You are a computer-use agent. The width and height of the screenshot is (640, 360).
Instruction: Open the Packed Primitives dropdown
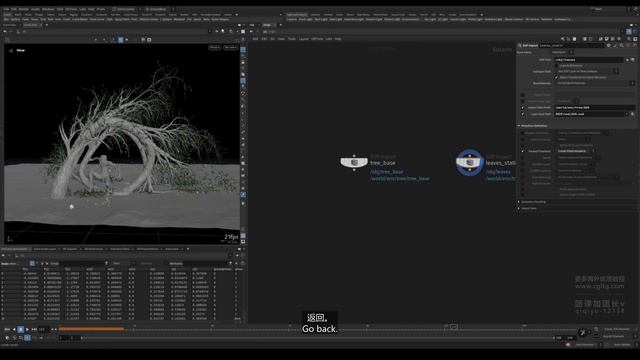[x=576, y=151]
